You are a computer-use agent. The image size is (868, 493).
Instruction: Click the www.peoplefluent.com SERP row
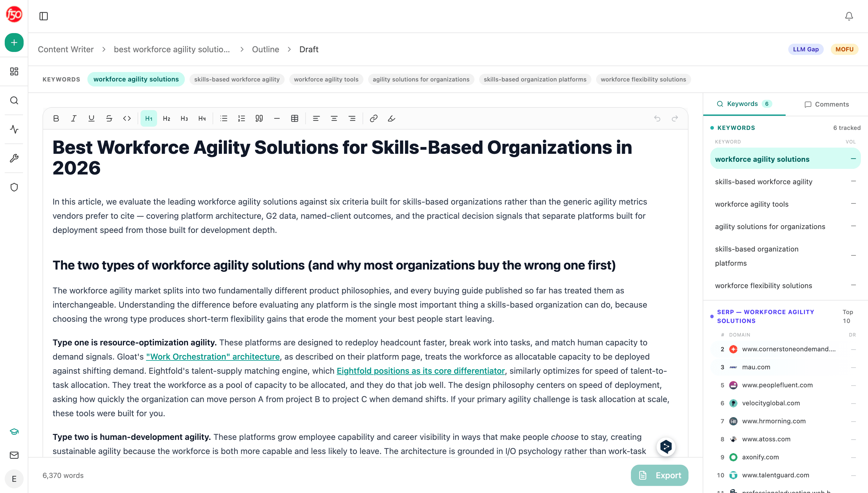pyautogui.click(x=785, y=385)
